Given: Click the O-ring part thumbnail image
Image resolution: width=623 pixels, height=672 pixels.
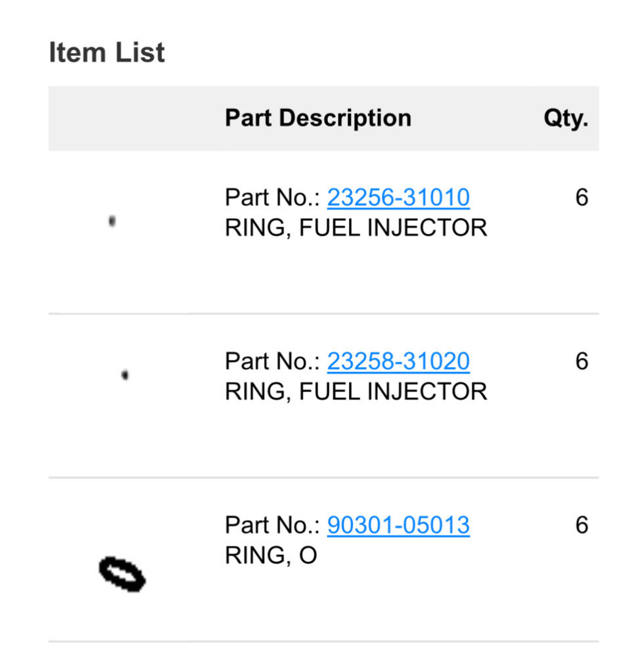Looking at the screenshot, I should 123,574.
